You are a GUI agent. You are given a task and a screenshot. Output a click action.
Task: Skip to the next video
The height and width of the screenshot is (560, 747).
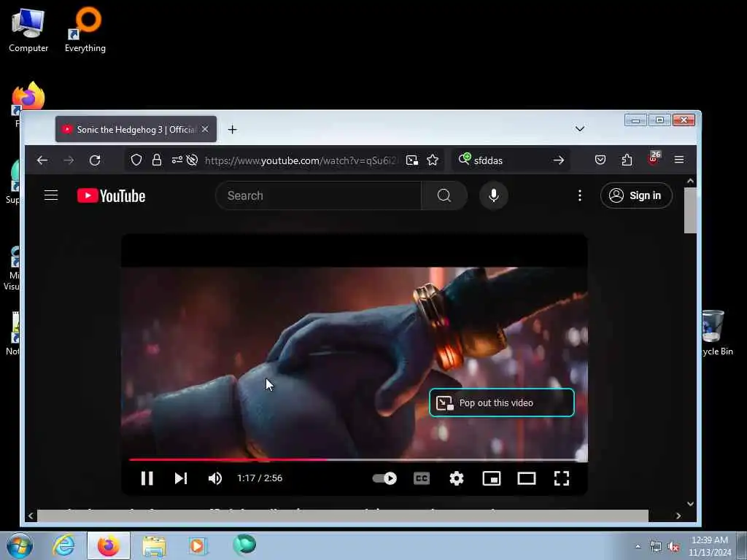pos(181,478)
